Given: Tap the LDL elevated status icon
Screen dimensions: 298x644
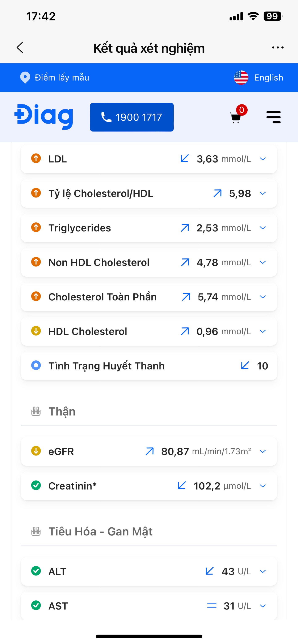Looking at the screenshot, I should [36, 158].
